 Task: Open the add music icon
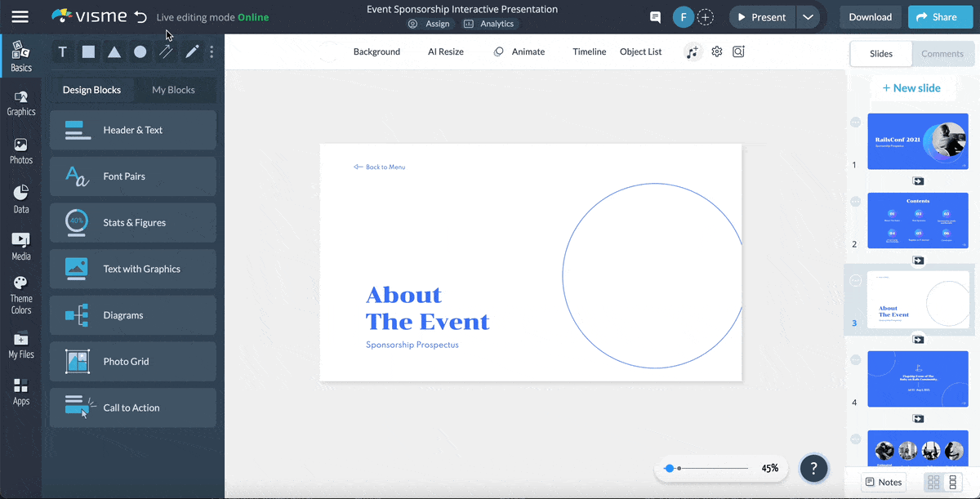tap(693, 51)
